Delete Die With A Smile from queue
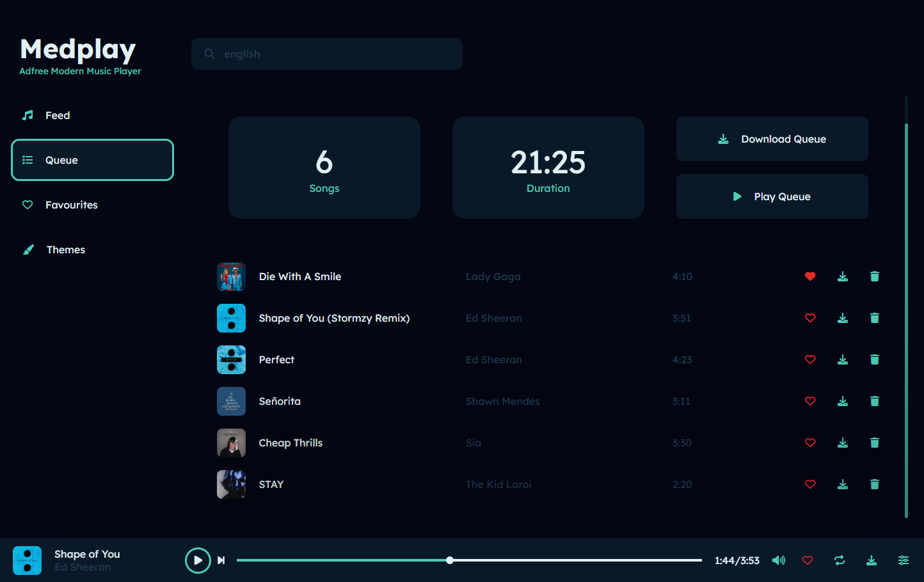This screenshot has height=582, width=924. click(874, 276)
